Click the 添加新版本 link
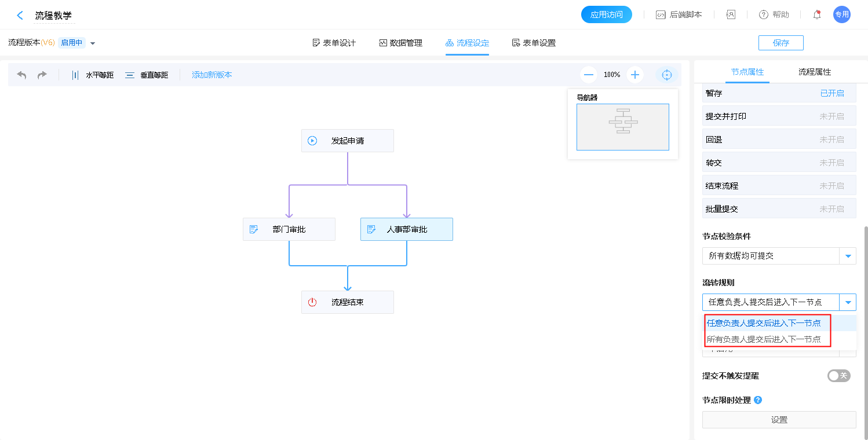This screenshot has width=868, height=440. [212, 75]
